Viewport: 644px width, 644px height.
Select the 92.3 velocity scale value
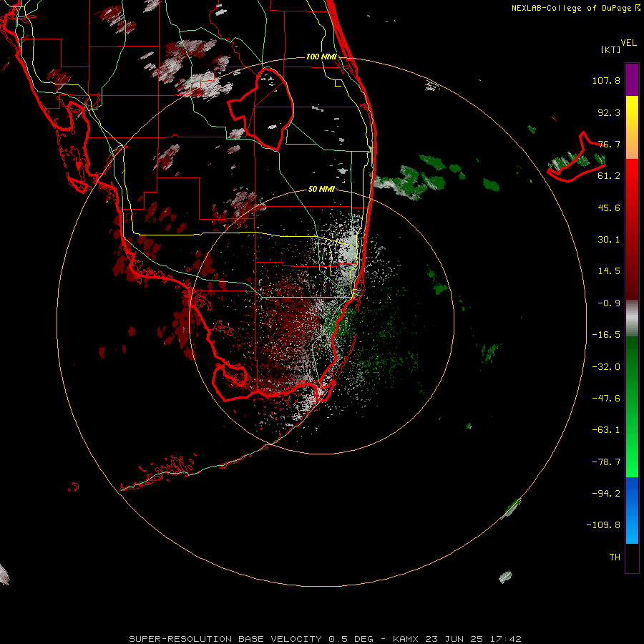609,112
